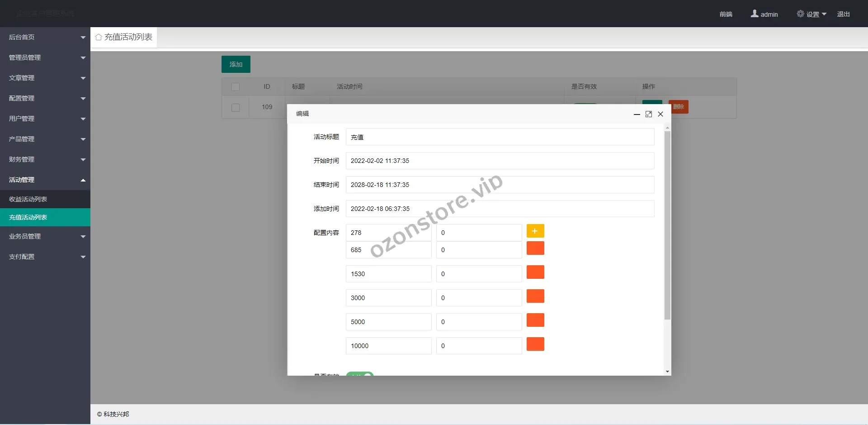The width and height of the screenshot is (868, 425).
Task: Minimize the 编辑 dialog
Action: pos(637,114)
